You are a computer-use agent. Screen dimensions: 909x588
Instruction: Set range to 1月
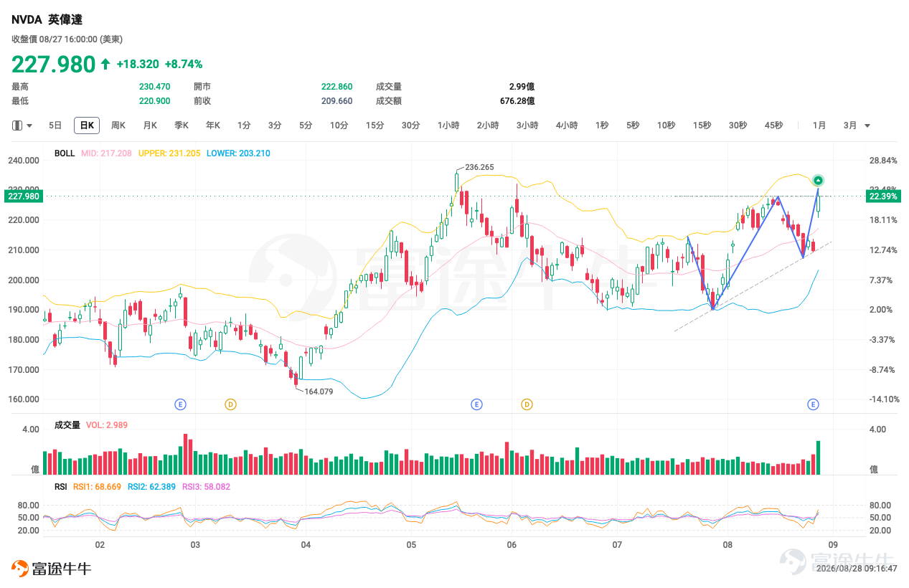(819, 125)
